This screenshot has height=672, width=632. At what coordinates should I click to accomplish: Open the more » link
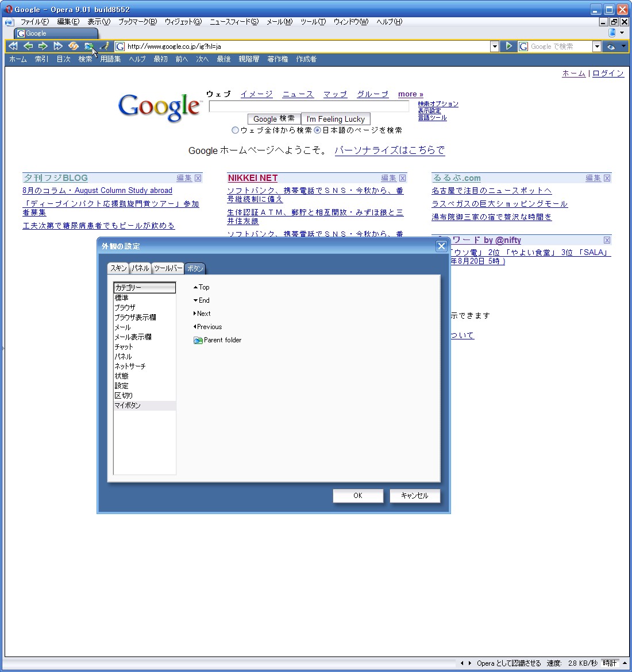point(410,94)
